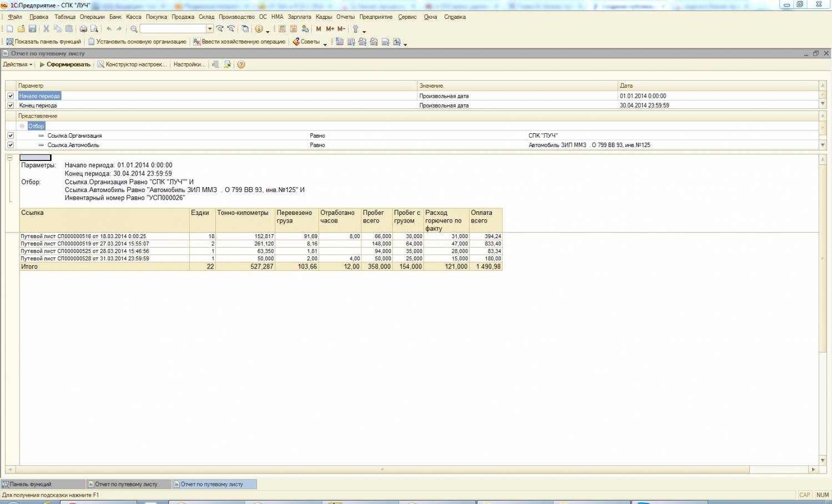
Task: Click the active users icon
Action: click(x=305, y=29)
